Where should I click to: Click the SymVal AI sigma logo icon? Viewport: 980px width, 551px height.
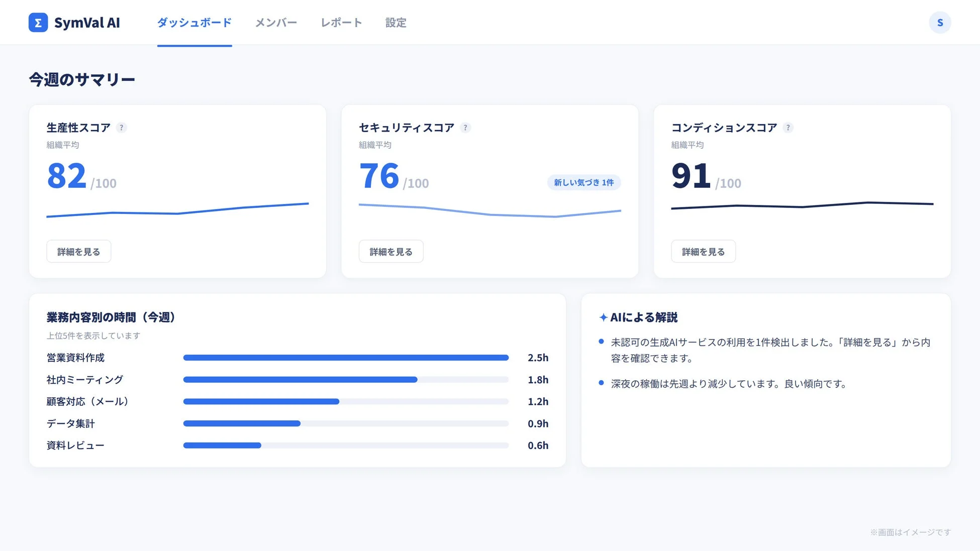38,23
